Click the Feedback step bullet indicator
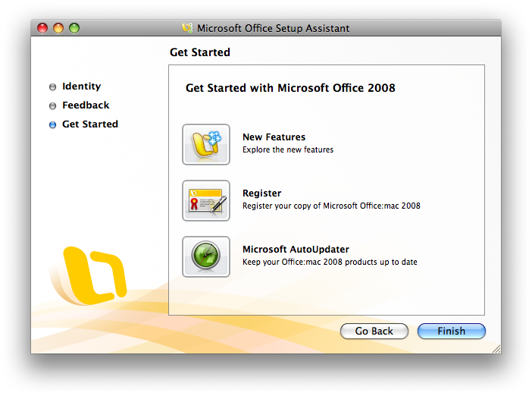Image resolution: width=532 pixels, height=396 pixels. tap(52, 106)
